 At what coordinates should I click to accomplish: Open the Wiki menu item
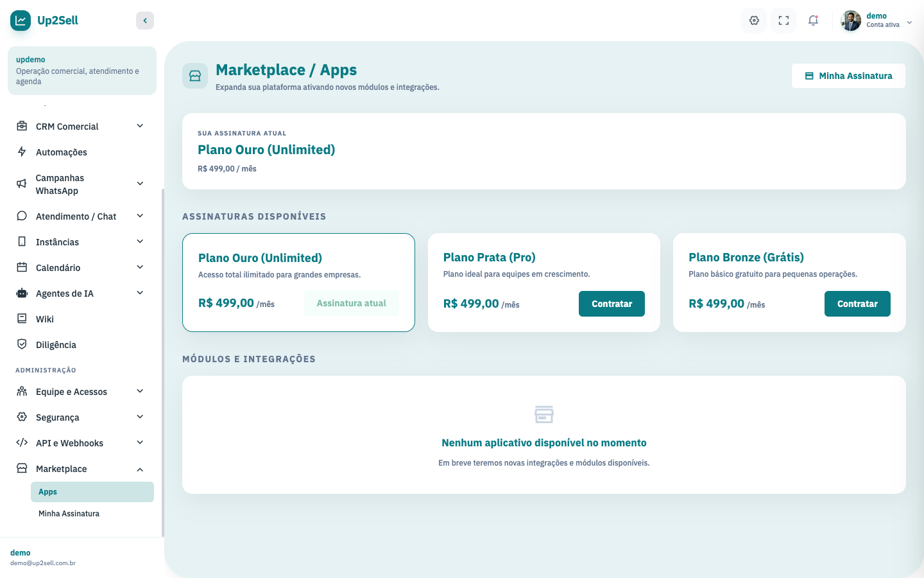(x=82, y=319)
